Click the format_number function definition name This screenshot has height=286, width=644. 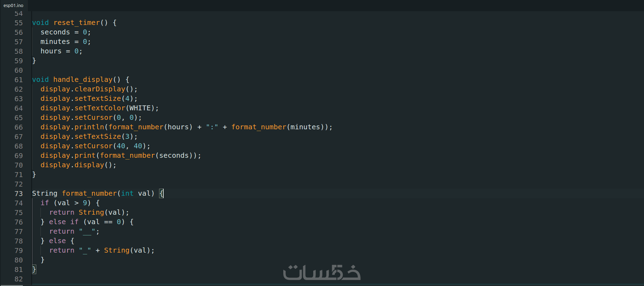[89, 194]
